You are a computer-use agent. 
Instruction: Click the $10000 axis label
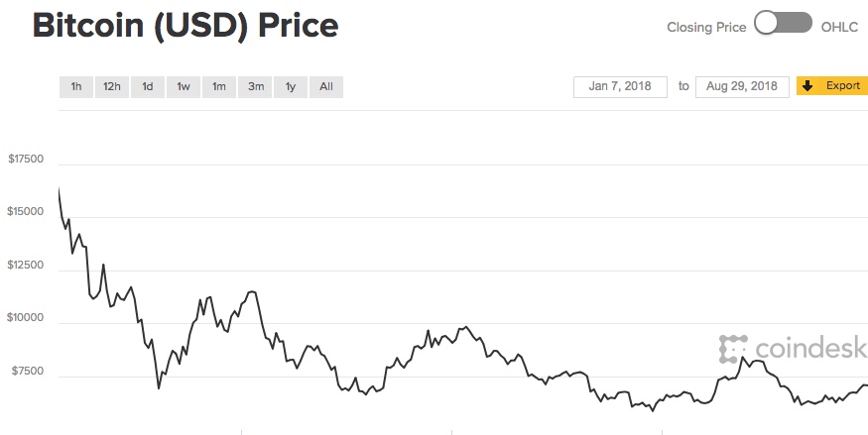(25, 318)
